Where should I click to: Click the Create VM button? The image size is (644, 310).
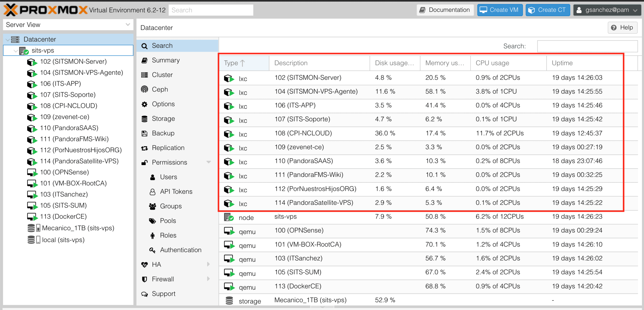500,10
